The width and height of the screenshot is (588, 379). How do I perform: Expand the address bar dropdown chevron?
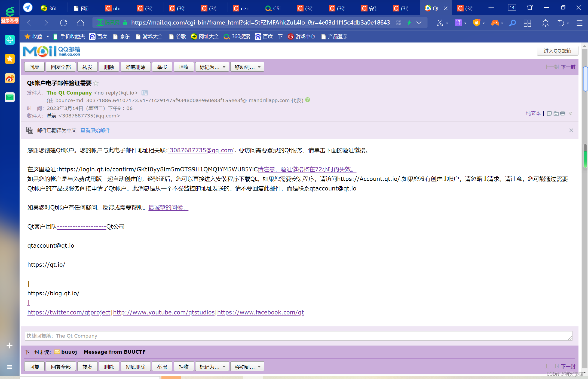(419, 23)
